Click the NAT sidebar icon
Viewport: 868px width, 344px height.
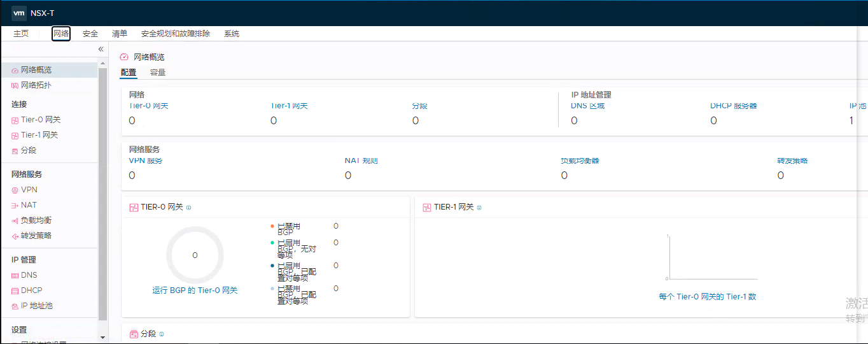click(15, 205)
